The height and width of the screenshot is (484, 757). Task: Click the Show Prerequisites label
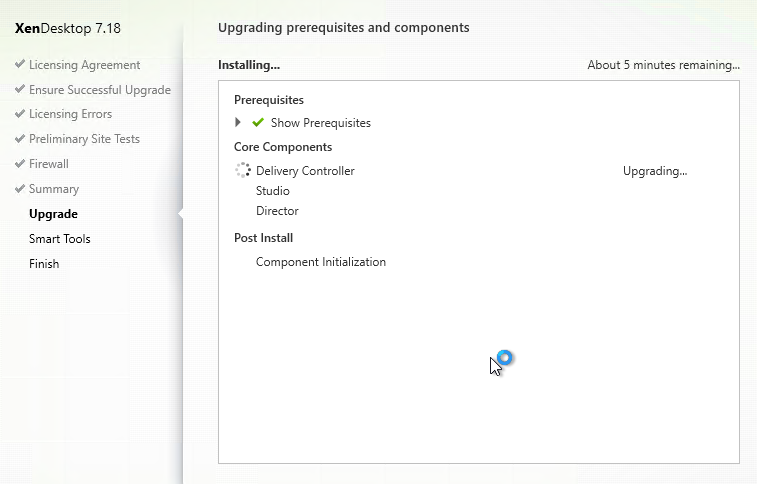(321, 123)
